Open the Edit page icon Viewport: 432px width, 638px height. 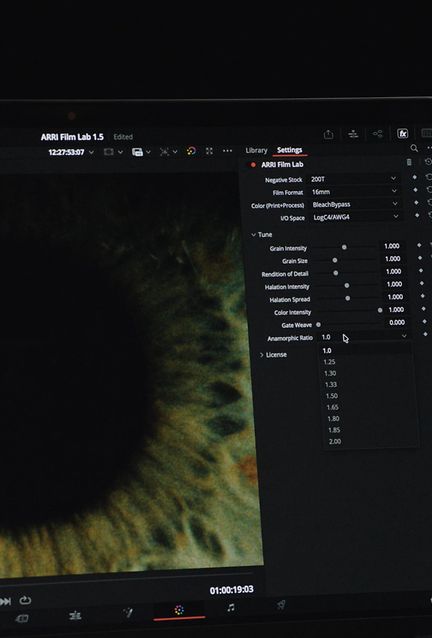click(x=75, y=615)
